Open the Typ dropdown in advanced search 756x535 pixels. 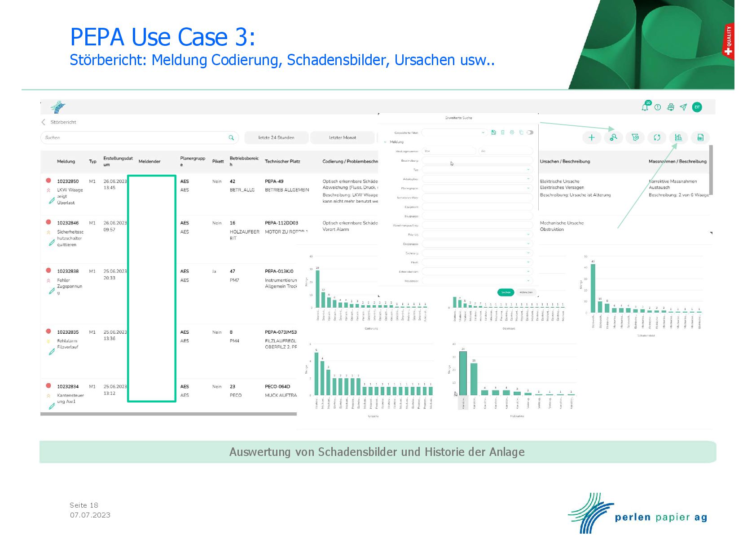pyautogui.click(x=477, y=170)
